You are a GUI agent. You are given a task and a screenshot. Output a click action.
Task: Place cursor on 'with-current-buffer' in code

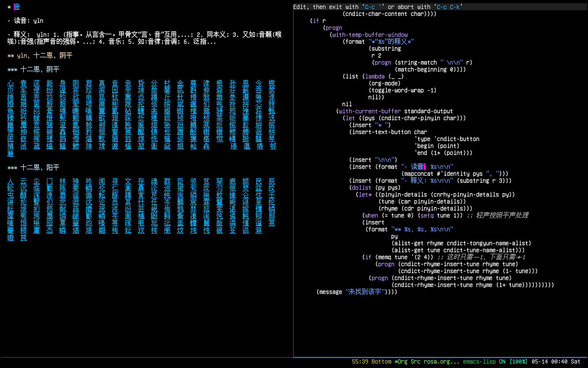click(x=370, y=111)
